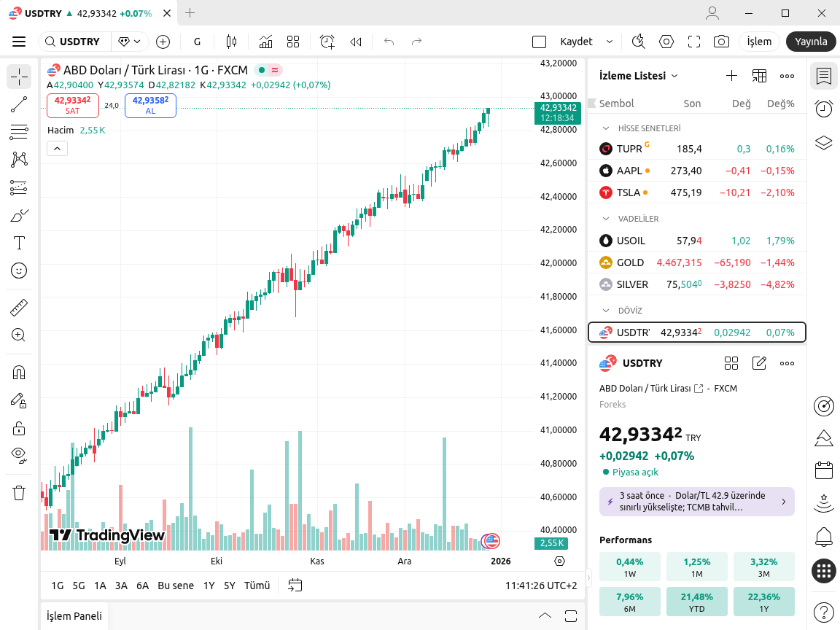Image resolution: width=840 pixels, height=630 pixels.
Task: Hide all drawings with eye icon
Action: pos(19,455)
